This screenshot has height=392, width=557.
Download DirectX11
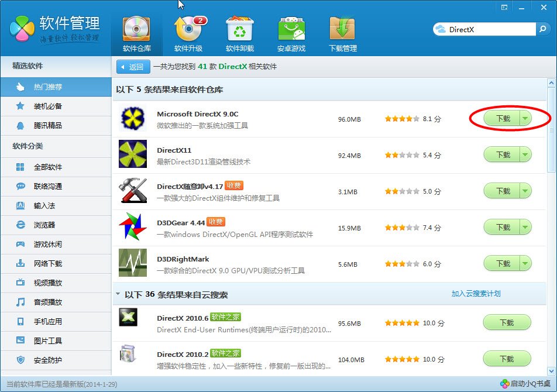502,155
